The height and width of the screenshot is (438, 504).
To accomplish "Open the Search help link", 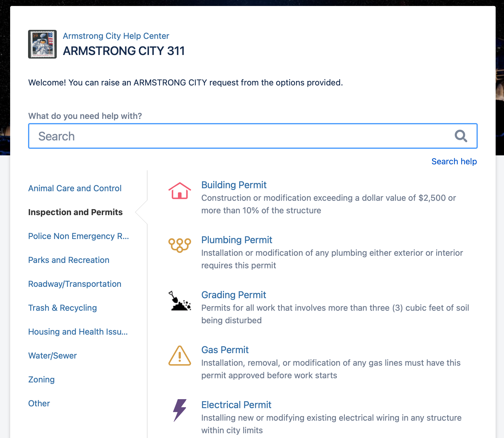I will pyautogui.click(x=454, y=161).
